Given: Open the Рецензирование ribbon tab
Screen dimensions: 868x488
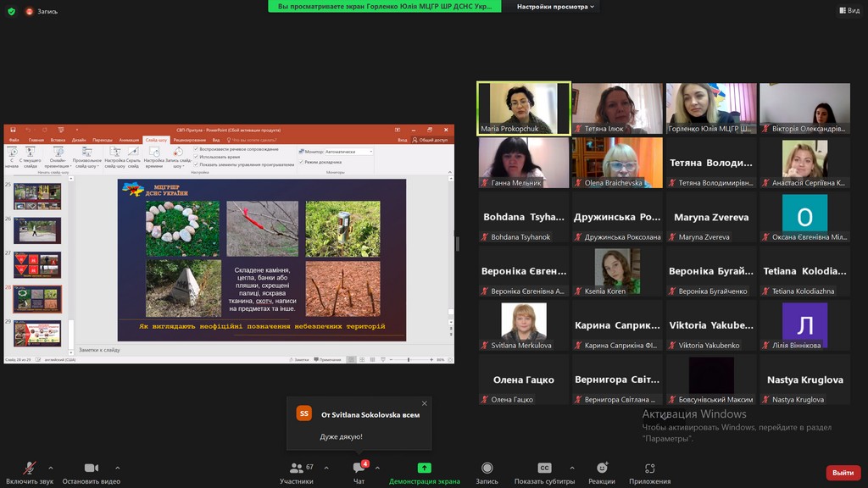Looking at the screenshot, I should 189,140.
